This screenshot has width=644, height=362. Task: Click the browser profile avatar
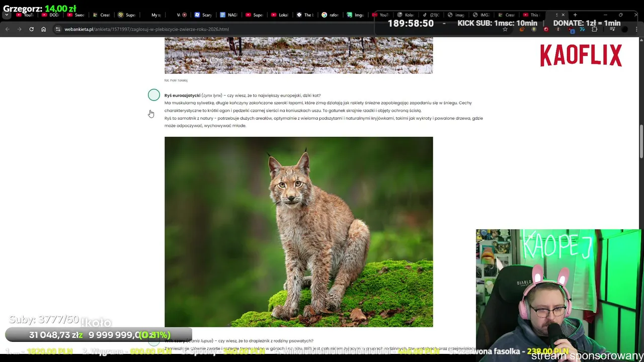pyautogui.click(x=624, y=29)
